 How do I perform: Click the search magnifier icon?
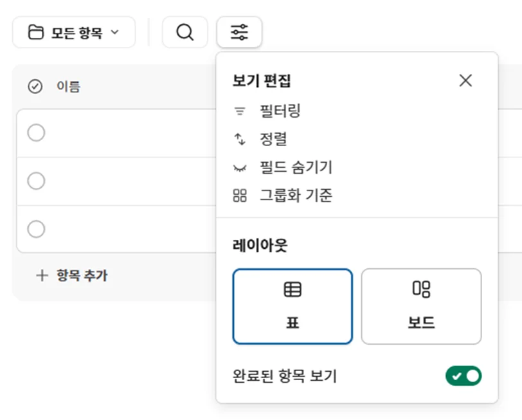[184, 32]
